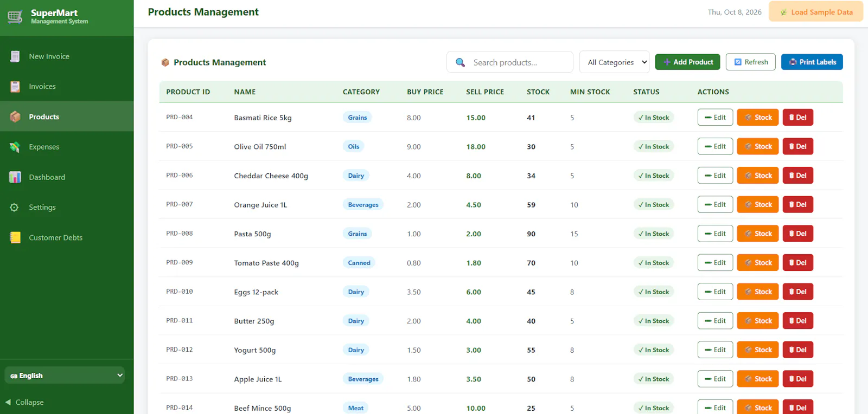
Task: Refresh the products list
Action: 750,62
